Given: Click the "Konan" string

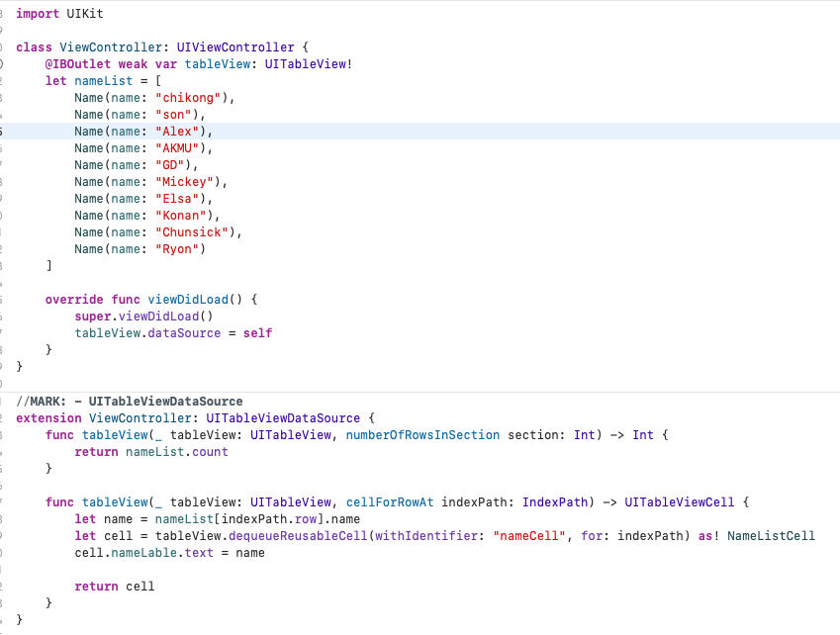Looking at the screenshot, I should (181, 216).
